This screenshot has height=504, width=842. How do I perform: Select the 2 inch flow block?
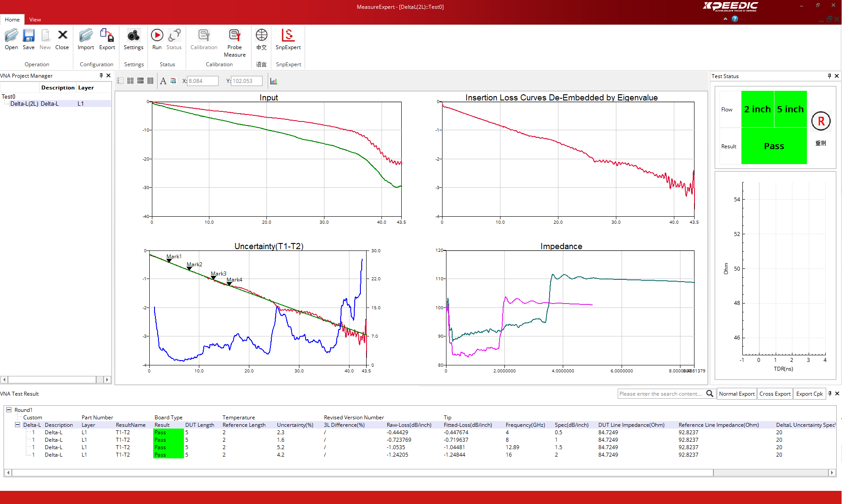(757, 109)
